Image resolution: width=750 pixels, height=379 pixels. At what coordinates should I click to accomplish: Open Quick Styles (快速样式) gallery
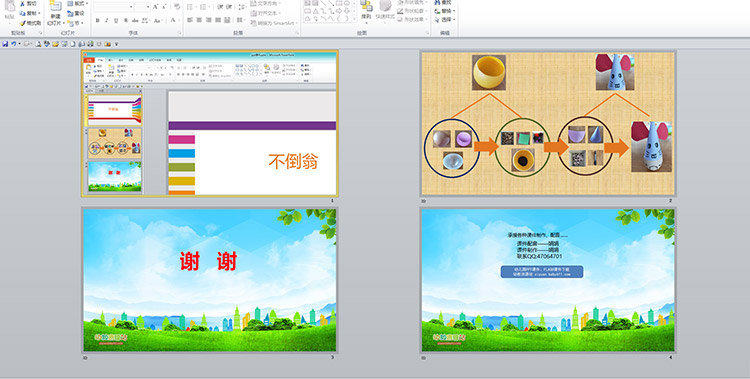385,11
